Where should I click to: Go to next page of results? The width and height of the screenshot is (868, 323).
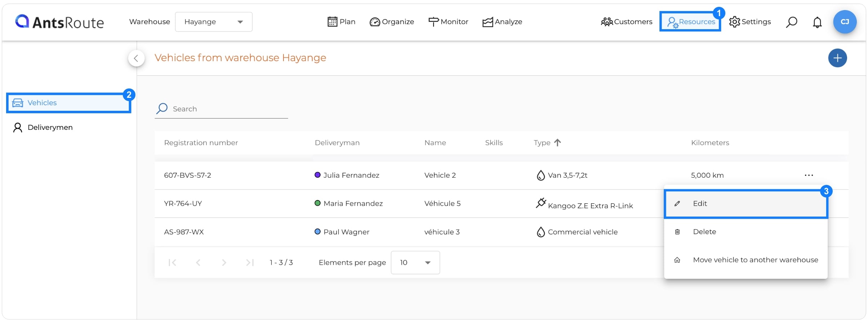tap(224, 263)
